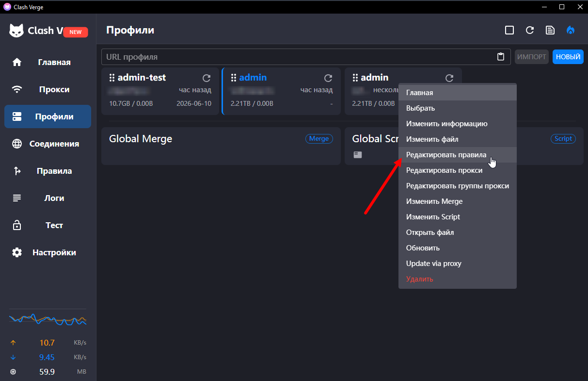588x381 pixels.
Task: Click the 2026-06-10 expiry date text
Action: click(x=194, y=103)
